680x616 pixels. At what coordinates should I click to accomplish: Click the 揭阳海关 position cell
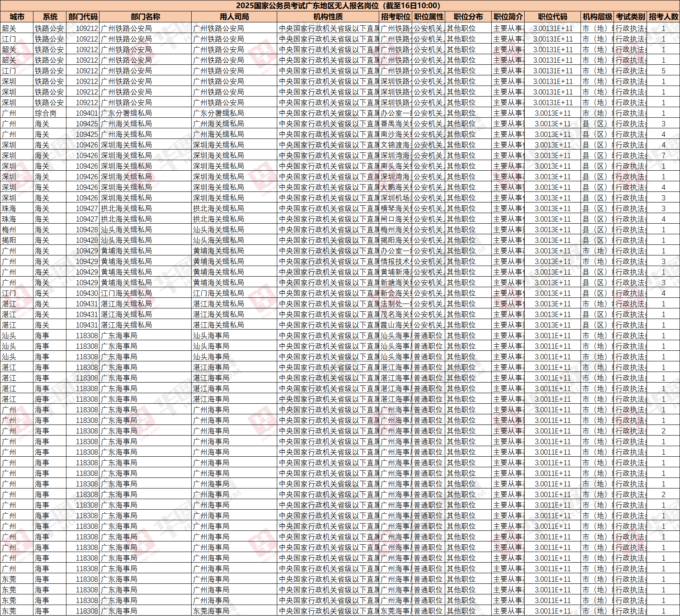(x=395, y=240)
